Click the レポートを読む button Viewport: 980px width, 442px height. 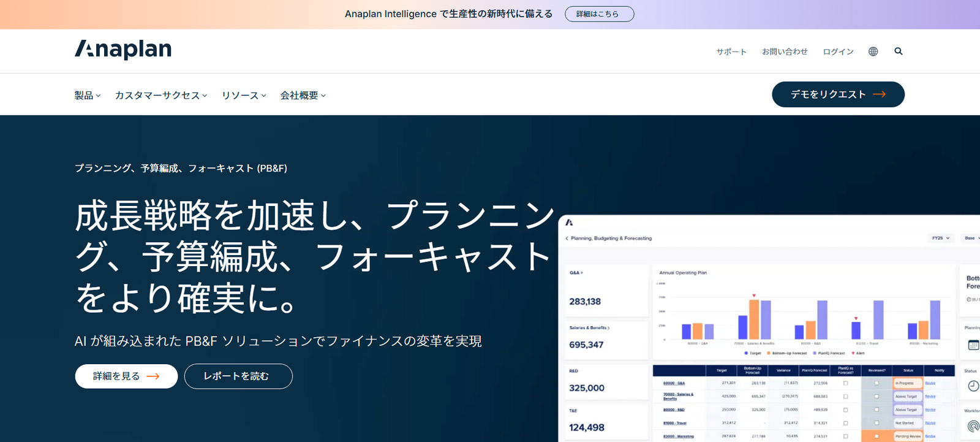[x=238, y=376]
